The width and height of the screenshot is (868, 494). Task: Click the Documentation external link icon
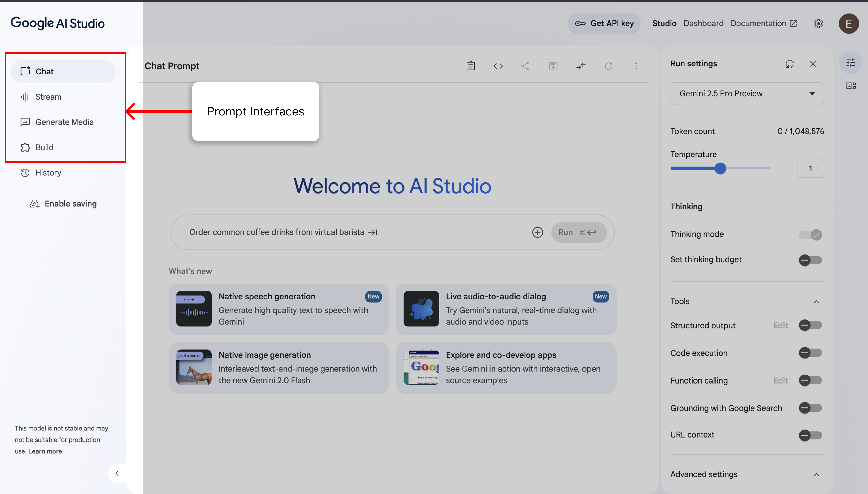(x=794, y=23)
